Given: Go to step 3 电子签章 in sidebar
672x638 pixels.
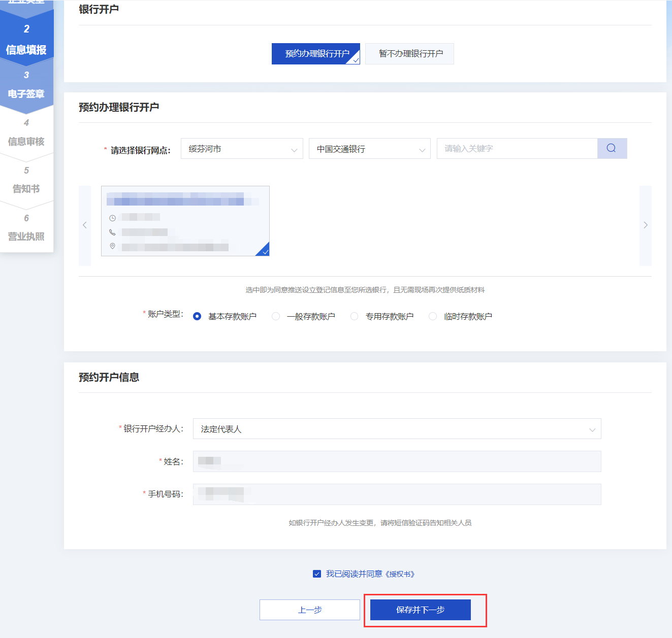Looking at the screenshot, I should [26, 85].
